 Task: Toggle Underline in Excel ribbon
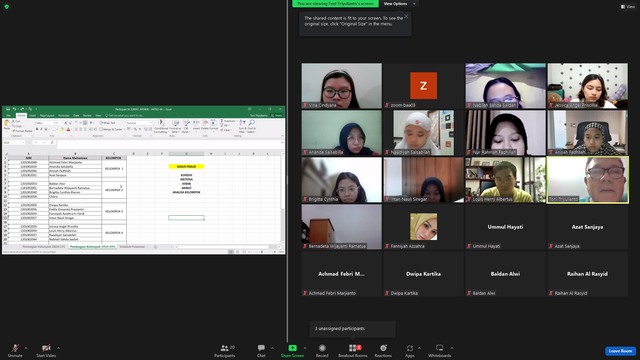(x=46, y=129)
